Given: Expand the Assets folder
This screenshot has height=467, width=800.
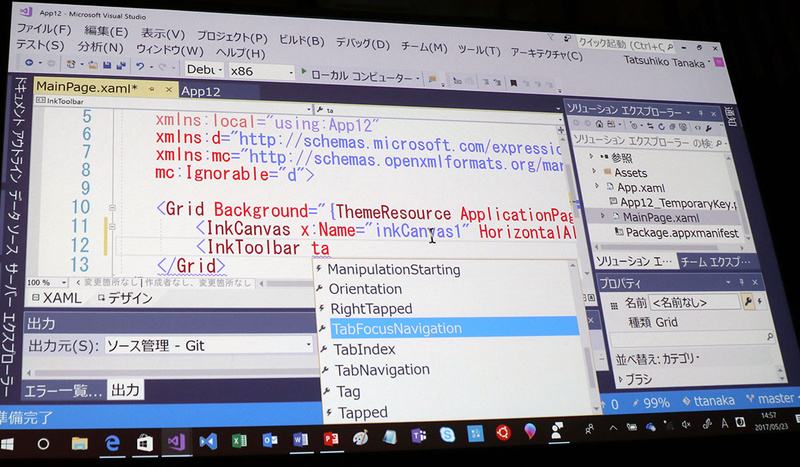Looking at the screenshot, I should (594, 170).
